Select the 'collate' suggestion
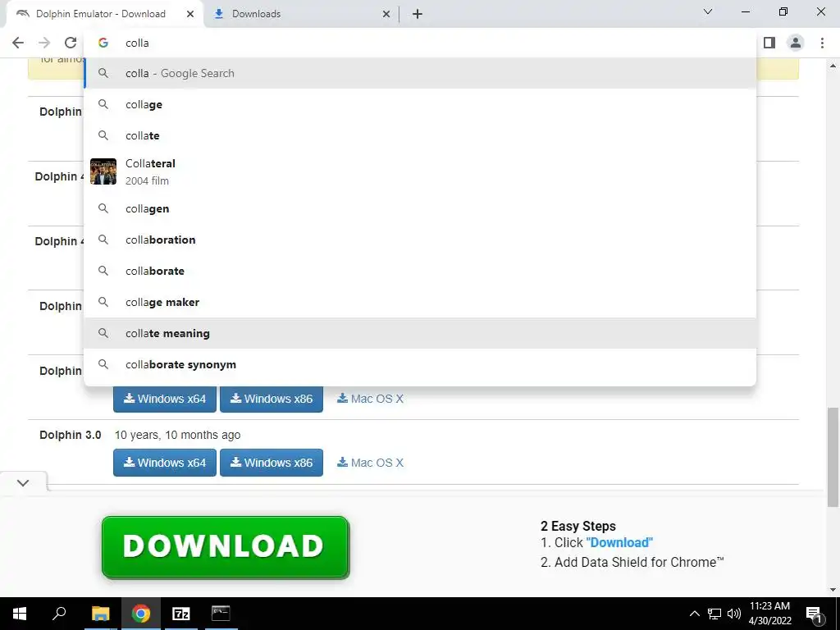 [x=420, y=135]
